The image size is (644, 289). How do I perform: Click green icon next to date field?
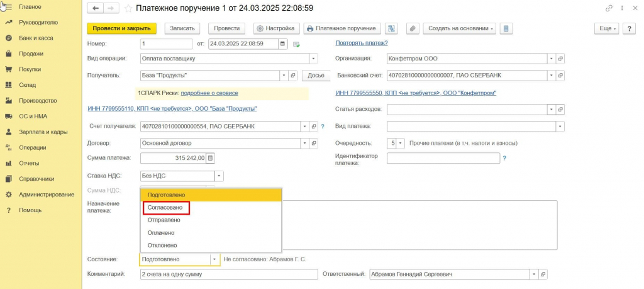296,44
